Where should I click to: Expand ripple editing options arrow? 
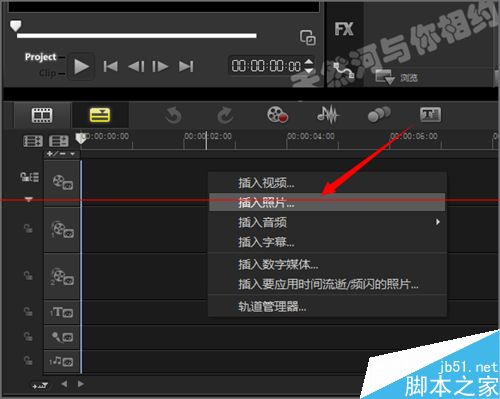point(29,199)
